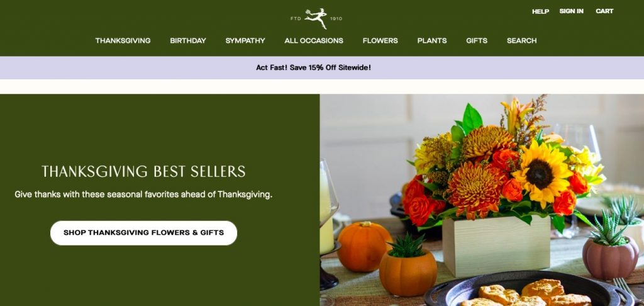This screenshot has height=306, width=644.
Task: Open Search in the navigation bar
Action: coord(521,41)
